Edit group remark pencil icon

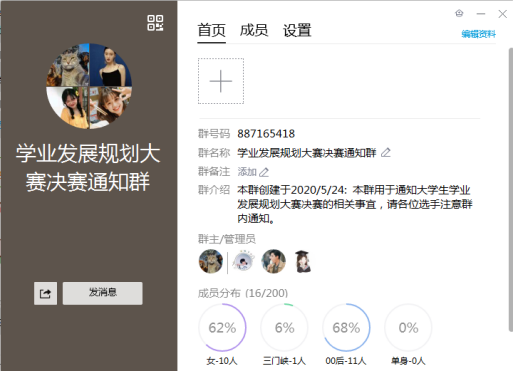coord(264,172)
